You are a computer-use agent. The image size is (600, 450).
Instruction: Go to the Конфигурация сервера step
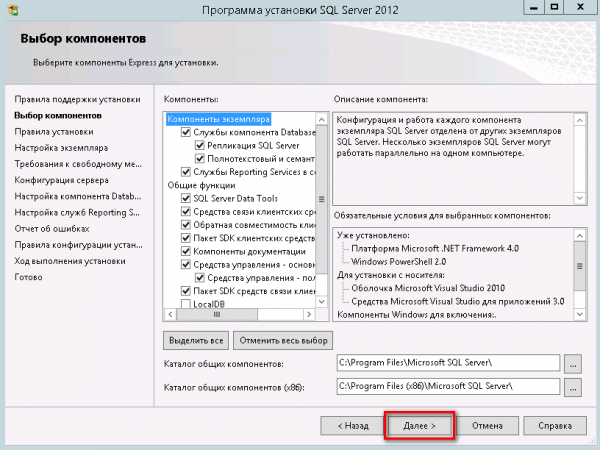click(x=61, y=180)
